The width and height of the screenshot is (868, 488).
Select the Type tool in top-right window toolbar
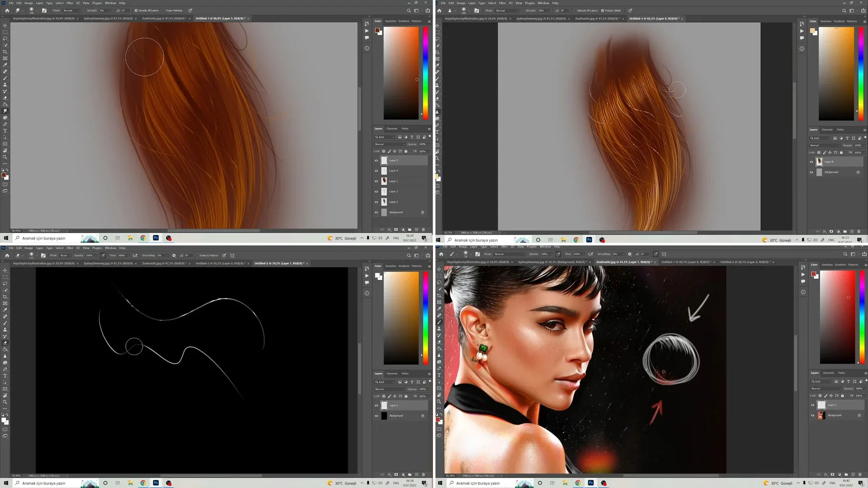pyautogui.click(x=438, y=132)
